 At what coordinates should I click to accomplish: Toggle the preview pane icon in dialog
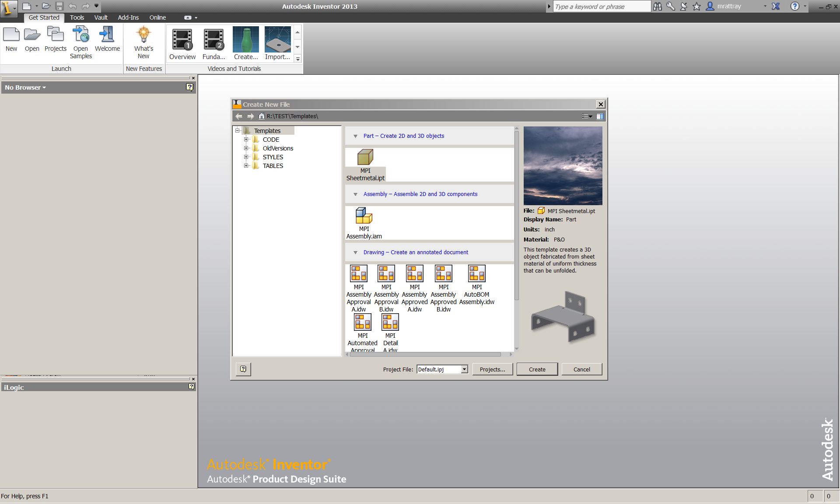click(x=600, y=116)
